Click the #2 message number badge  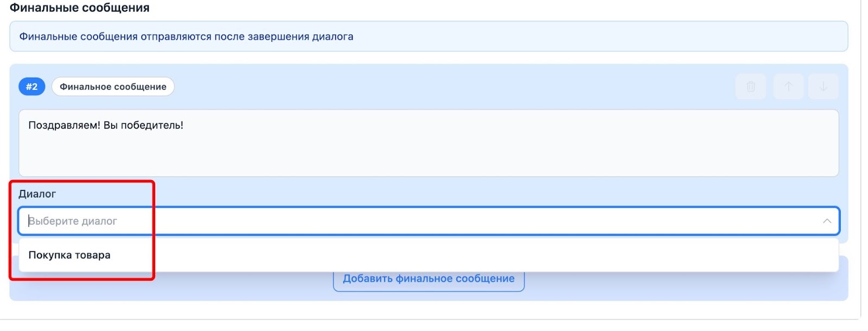(x=32, y=87)
